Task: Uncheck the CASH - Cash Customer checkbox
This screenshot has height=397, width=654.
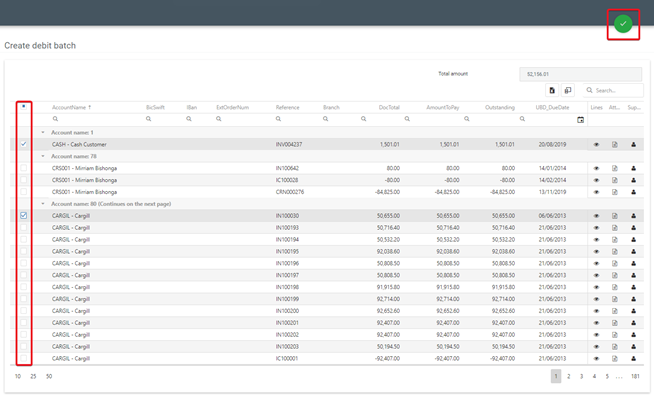Action: (24, 144)
